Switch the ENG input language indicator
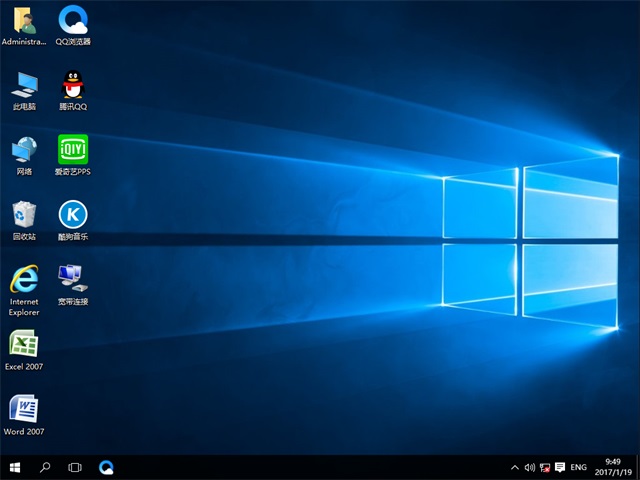The height and width of the screenshot is (480, 640). [x=578, y=467]
